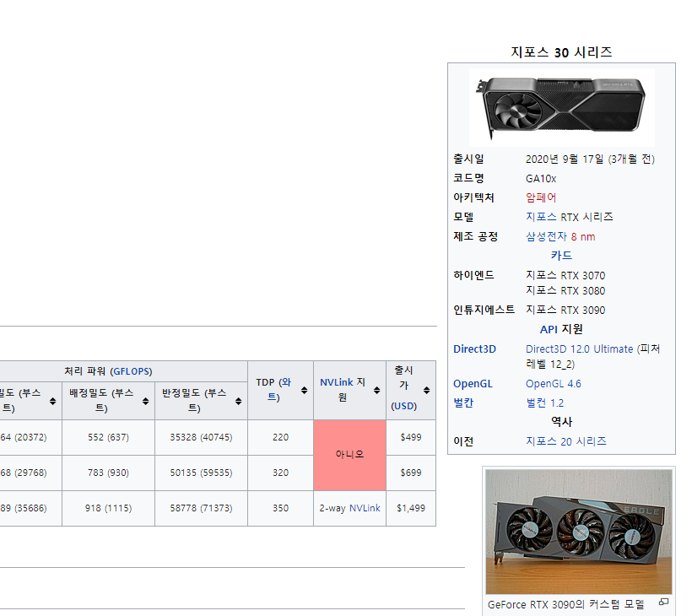Image resolution: width=692 pixels, height=616 pixels.
Task: Select the $699 price cell
Action: pyautogui.click(x=411, y=473)
